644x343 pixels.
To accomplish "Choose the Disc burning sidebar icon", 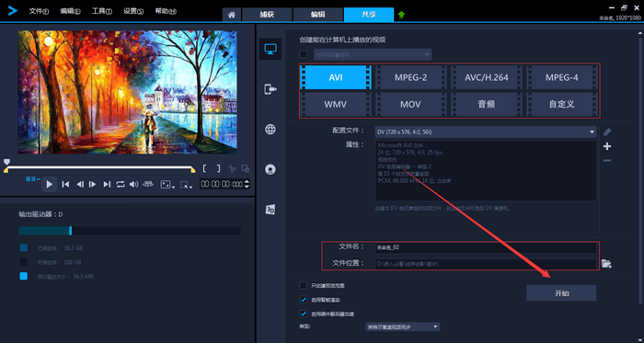I will coord(270,169).
